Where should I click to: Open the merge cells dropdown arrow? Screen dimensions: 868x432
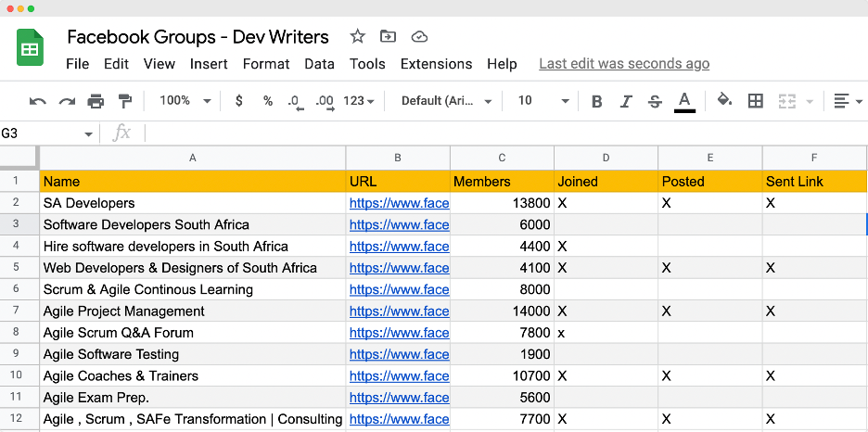810,101
